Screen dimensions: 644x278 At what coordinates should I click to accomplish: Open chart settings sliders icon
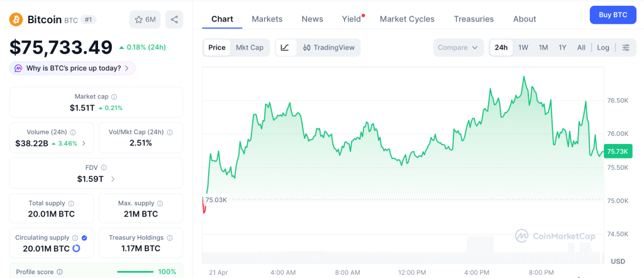(x=626, y=48)
